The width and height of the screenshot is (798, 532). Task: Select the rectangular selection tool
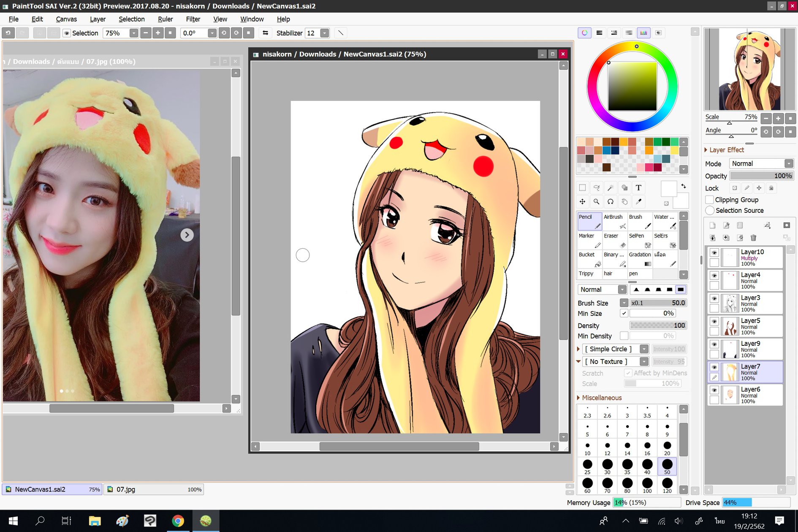click(583, 187)
